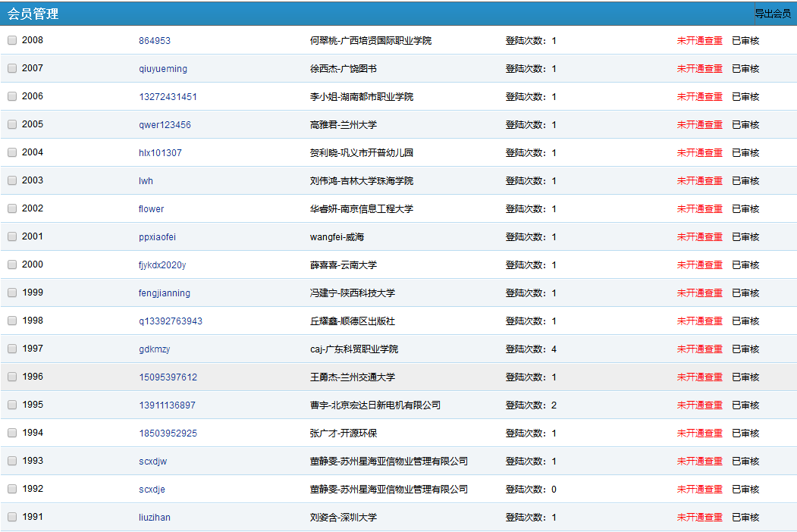Open username link qiuyueming
The image size is (797, 532).
(x=162, y=69)
